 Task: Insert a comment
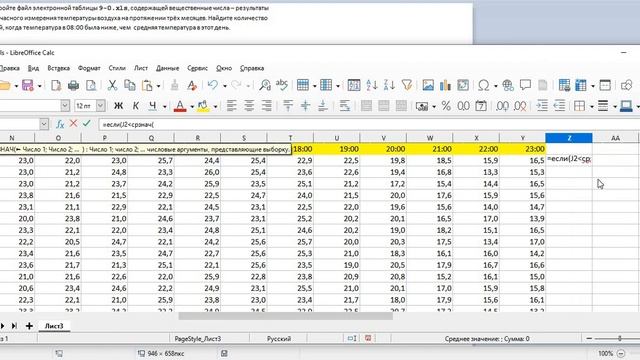(525, 85)
